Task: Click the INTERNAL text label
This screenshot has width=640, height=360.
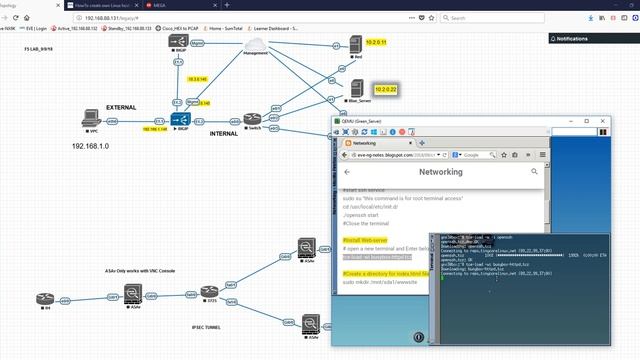Action: (224, 133)
